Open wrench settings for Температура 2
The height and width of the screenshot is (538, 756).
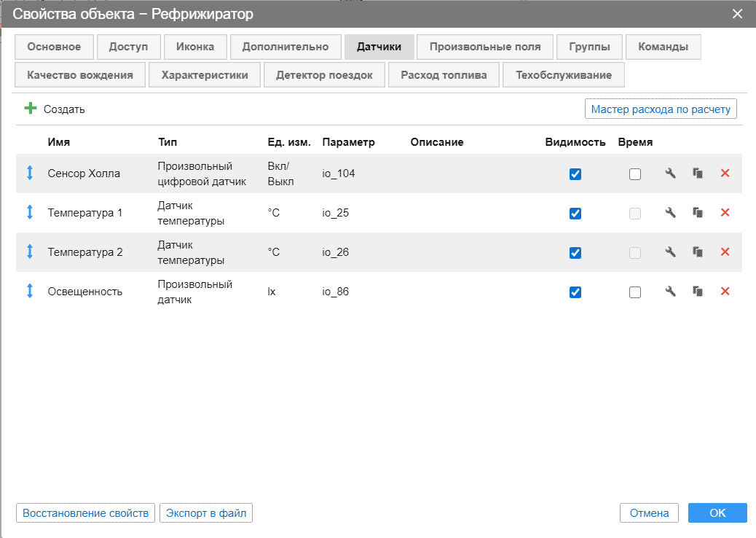670,252
